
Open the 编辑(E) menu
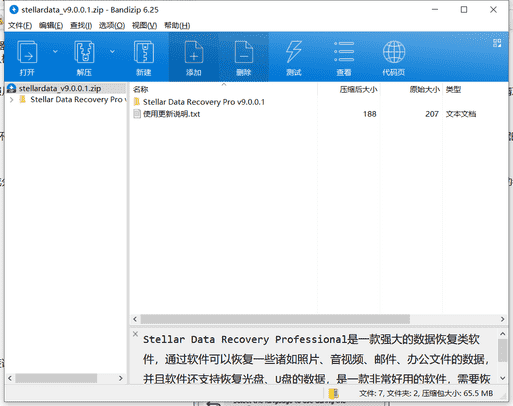coord(51,26)
